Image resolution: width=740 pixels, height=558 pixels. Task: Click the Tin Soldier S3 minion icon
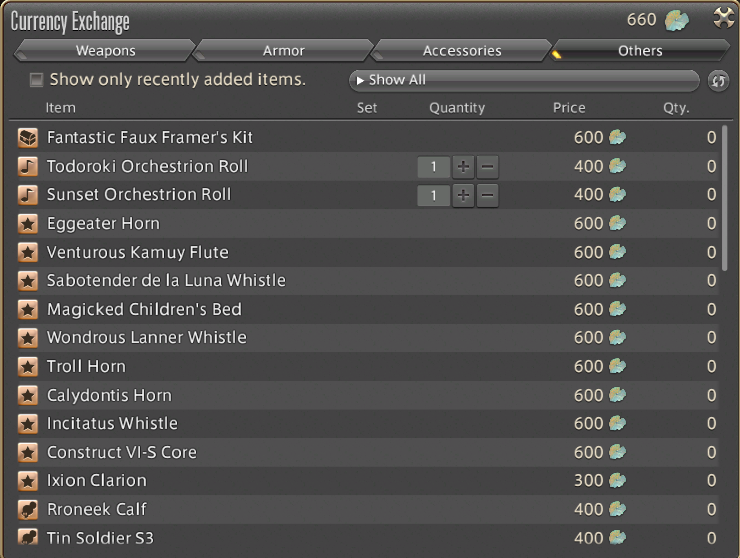pos(28,537)
